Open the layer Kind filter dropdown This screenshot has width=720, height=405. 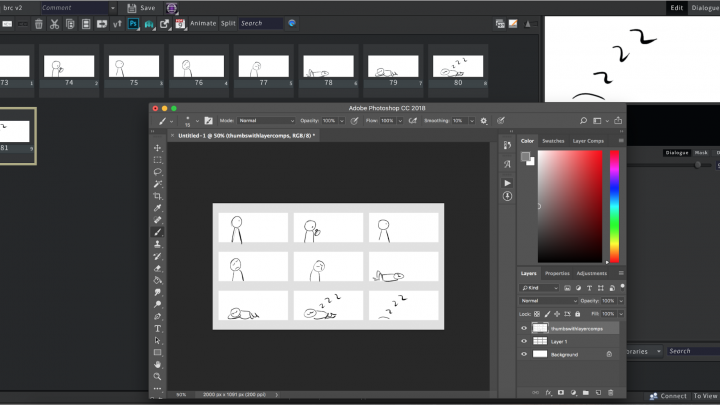pos(540,287)
